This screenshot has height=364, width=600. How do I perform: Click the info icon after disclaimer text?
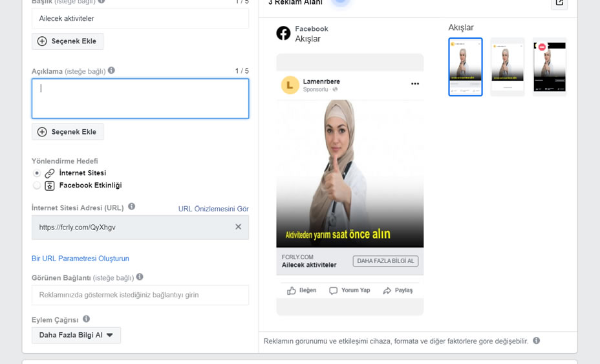coord(537,341)
